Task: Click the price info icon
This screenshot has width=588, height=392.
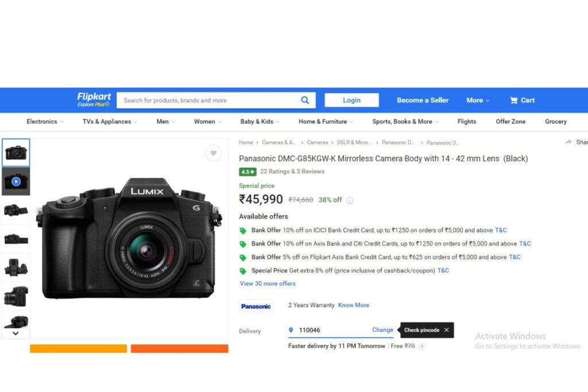Action: point(350,200)
